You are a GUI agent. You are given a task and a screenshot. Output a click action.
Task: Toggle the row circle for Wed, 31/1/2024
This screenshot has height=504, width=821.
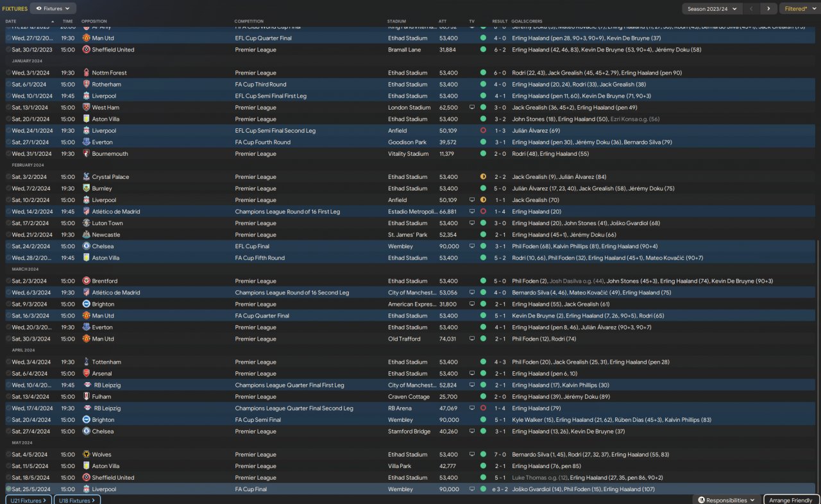pos(8,154)
